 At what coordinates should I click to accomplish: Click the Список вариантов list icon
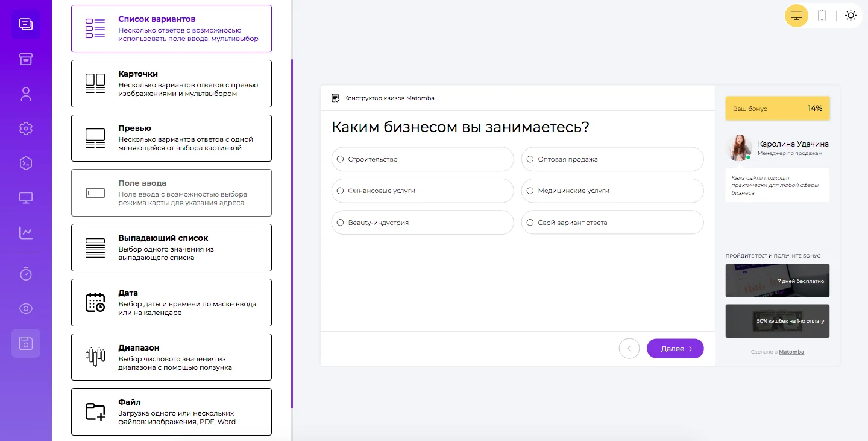coord(95,28)
